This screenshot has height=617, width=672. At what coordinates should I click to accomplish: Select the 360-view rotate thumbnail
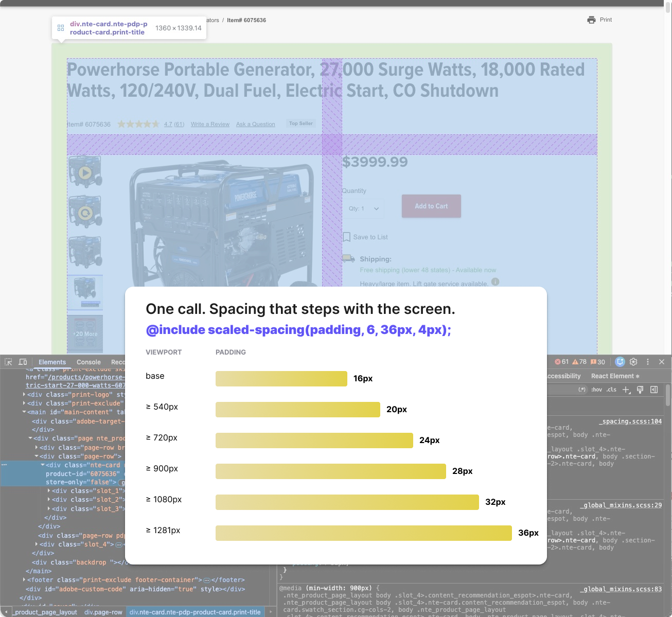click(85, 212)
